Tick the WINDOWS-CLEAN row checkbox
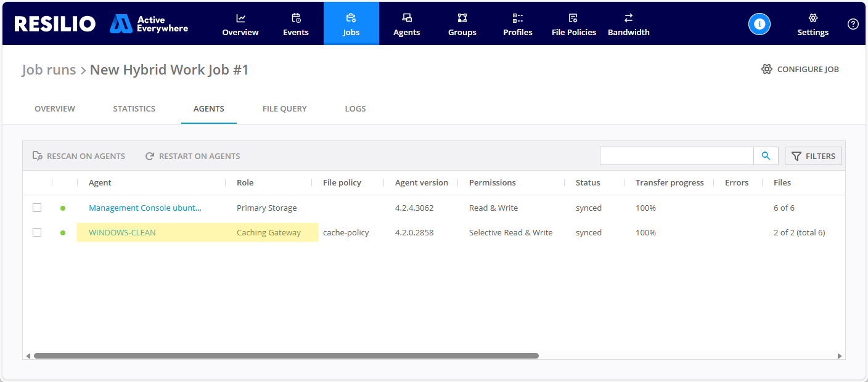Viewport: 868px width, 382px height. [37, 232]
